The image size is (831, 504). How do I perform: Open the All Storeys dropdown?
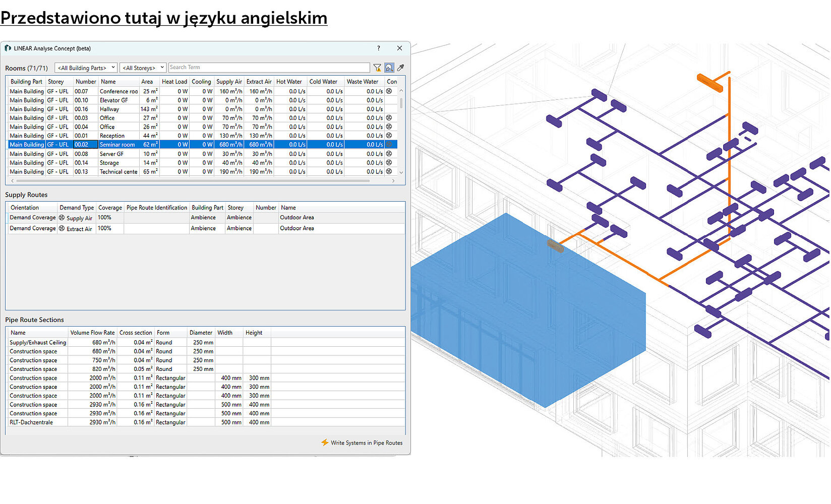pos(143,68)
